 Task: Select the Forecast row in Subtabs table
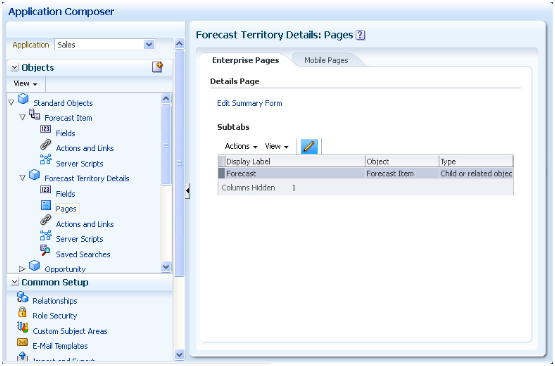click(x=365, y=173)
